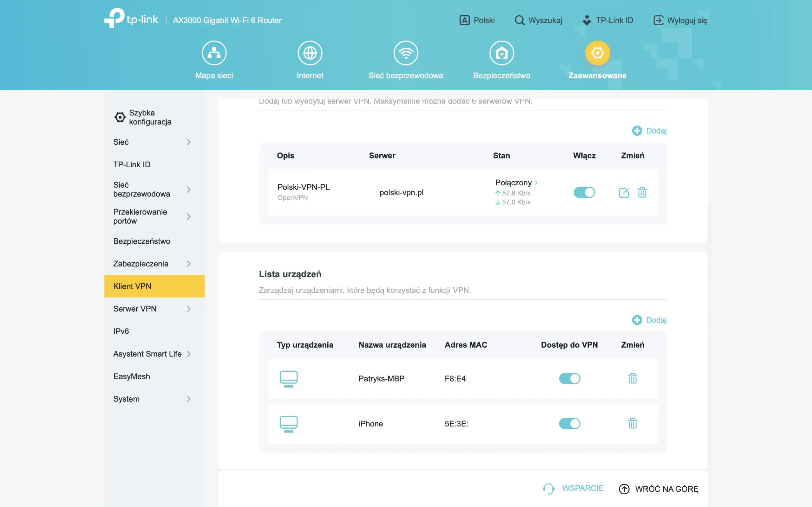812x507 pixels.
Task: Remove Patryks-MBP device using trash icon
Action: (x=632, y=378)
